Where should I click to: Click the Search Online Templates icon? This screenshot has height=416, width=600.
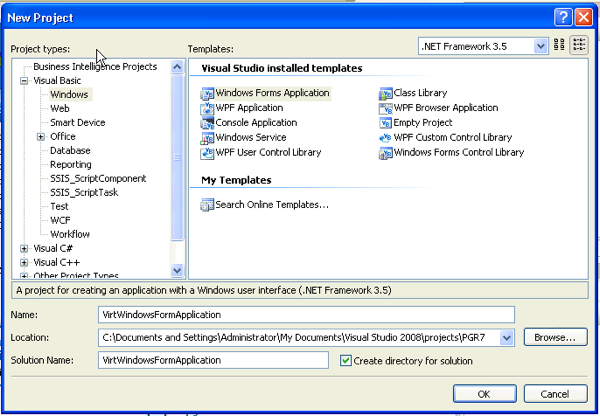point(208,205)
